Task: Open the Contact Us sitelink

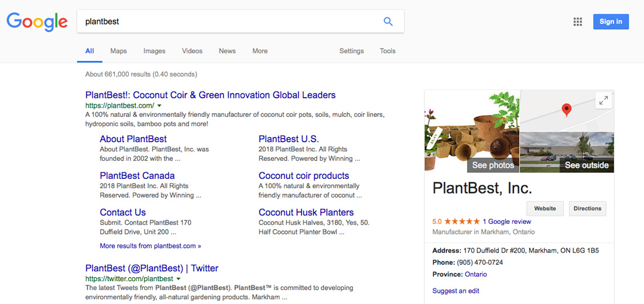Action: (123, 213)
